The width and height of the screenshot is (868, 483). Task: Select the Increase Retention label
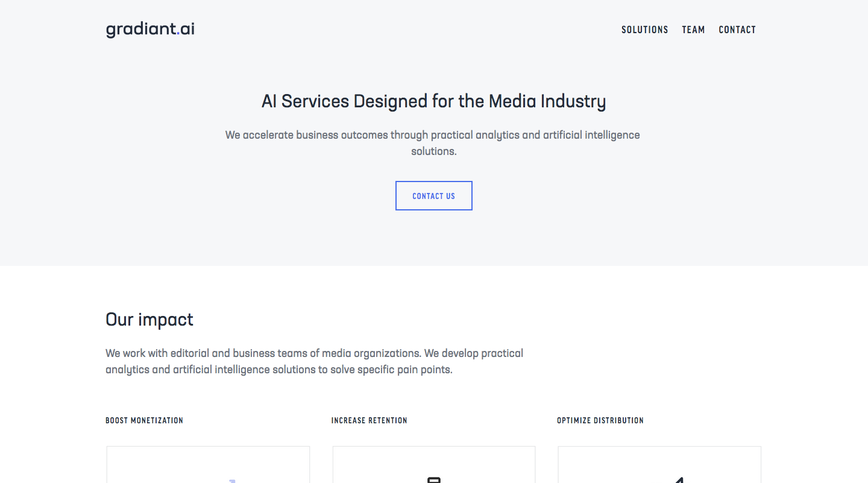370,420
